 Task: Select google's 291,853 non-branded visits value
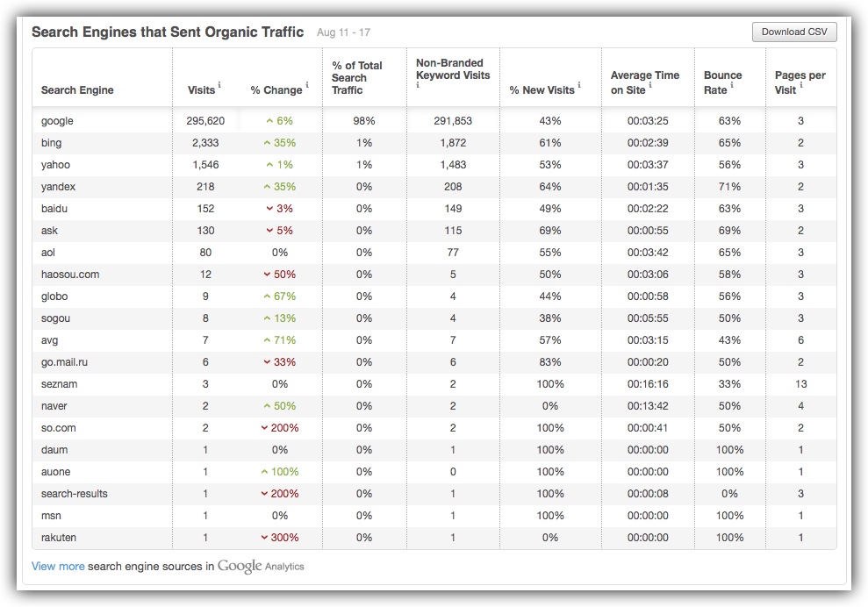pos(453,121)
